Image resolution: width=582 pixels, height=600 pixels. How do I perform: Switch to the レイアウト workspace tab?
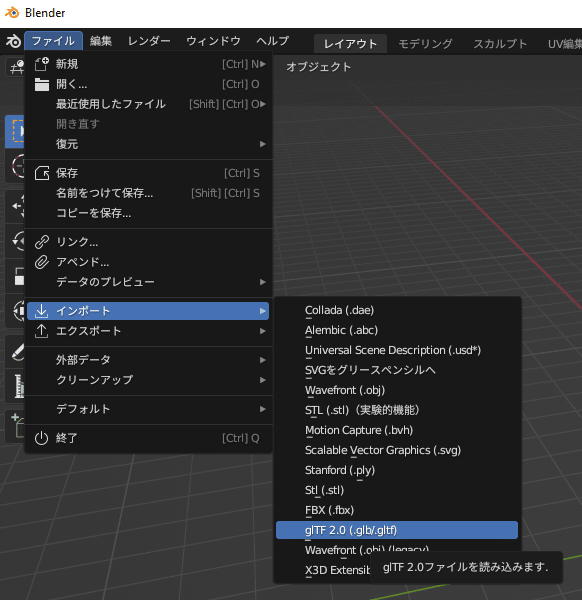pyautogui.click(x=350, y=44)
